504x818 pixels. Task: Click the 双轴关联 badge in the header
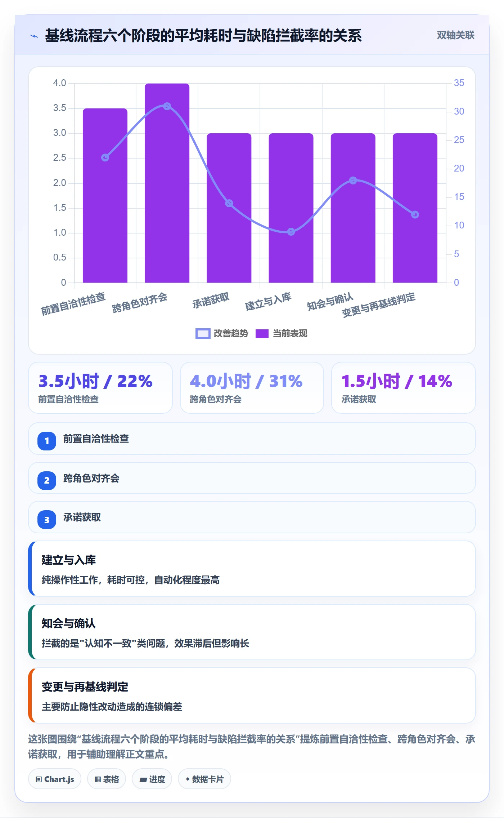point(455,35)
